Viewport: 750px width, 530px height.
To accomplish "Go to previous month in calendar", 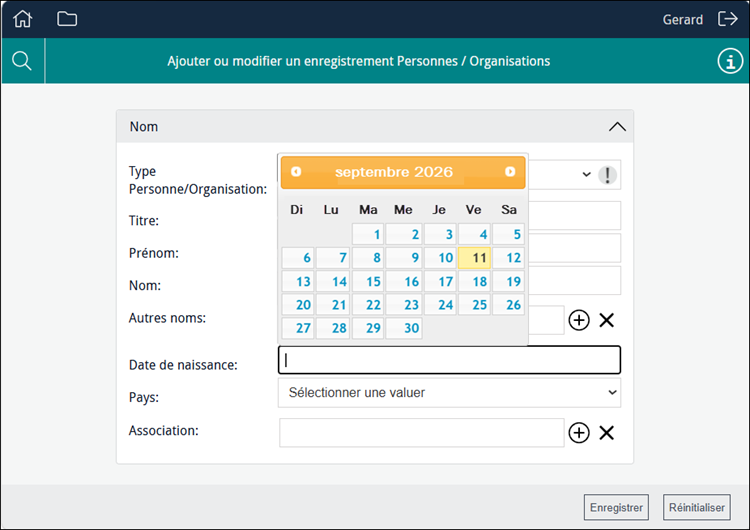I will (x=296, y=172).
